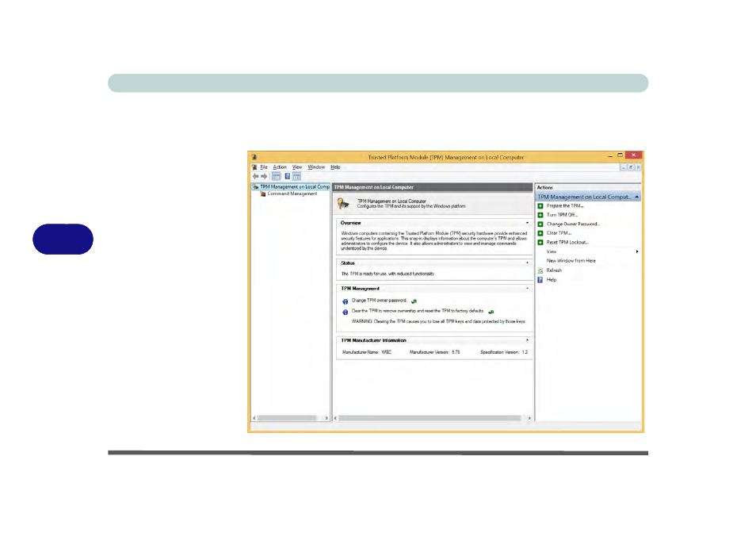Click the green arrow after Clear the TPM text
Screen dimensions: 756x533
pos(491,312)
